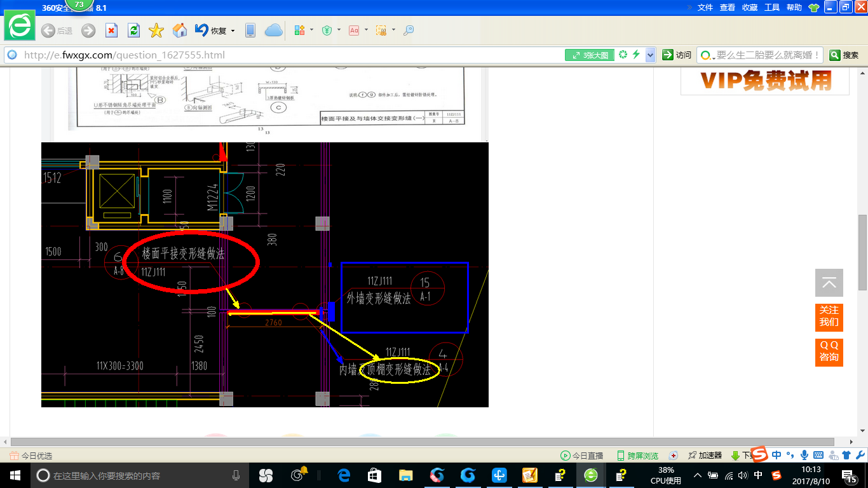
Task: Open the 工具 menu
Action: tap(772, 8)
